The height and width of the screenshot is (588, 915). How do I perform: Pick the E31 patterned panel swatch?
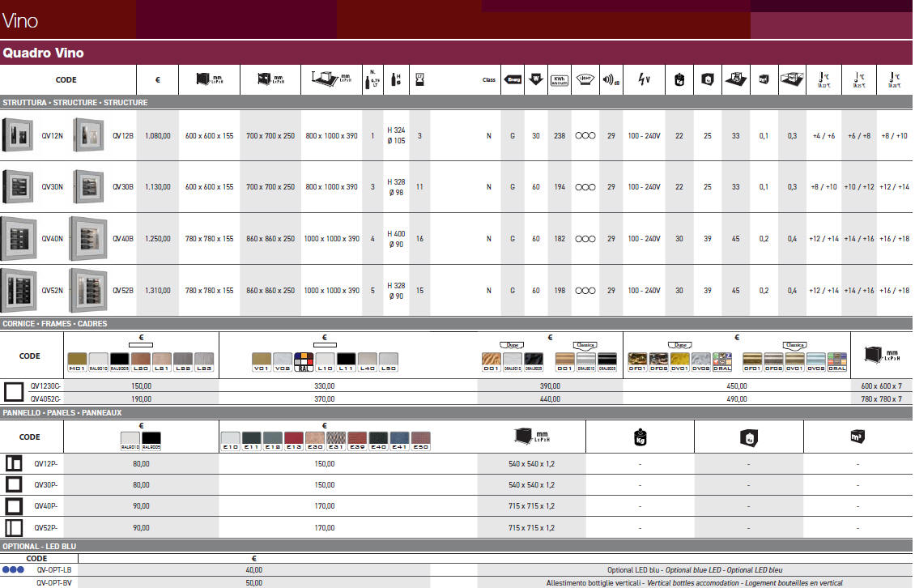click(x=336, y=441)
